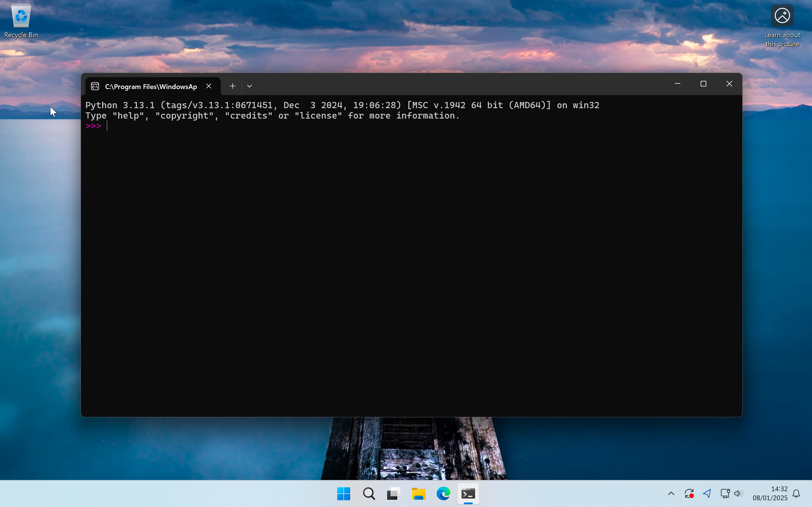Image resolution: width=812 pixels, height=507 pixels.
Task: Click the Task View taskbar icon
Action: [x=393, y=493]
